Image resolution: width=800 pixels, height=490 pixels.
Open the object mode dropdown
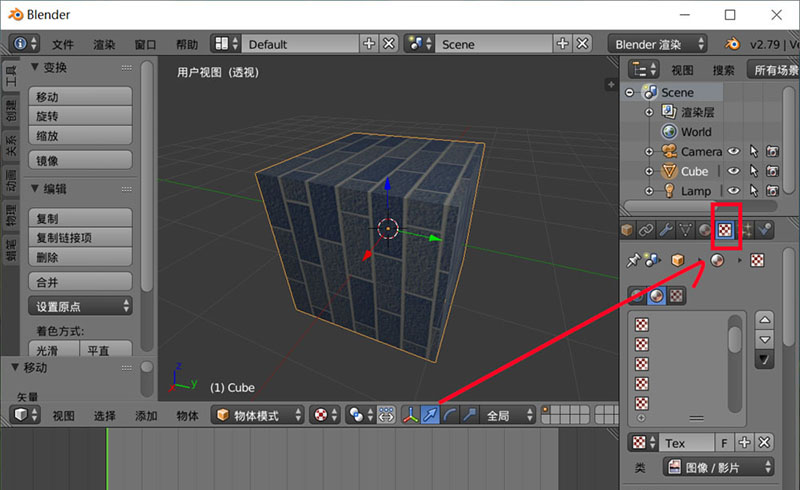tap(258, 415)
